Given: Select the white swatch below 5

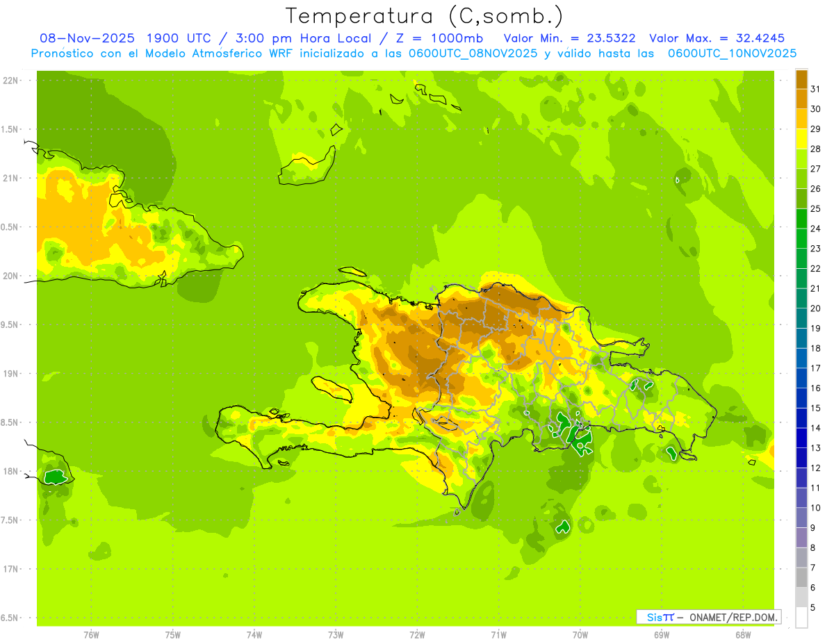Looking at the screenshot, I should (801, 618).
